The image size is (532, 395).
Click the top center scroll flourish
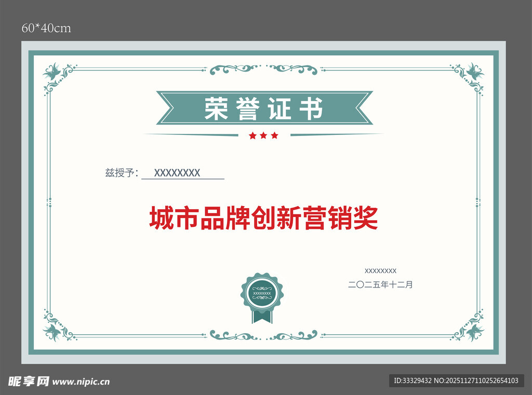coord(263,69)
